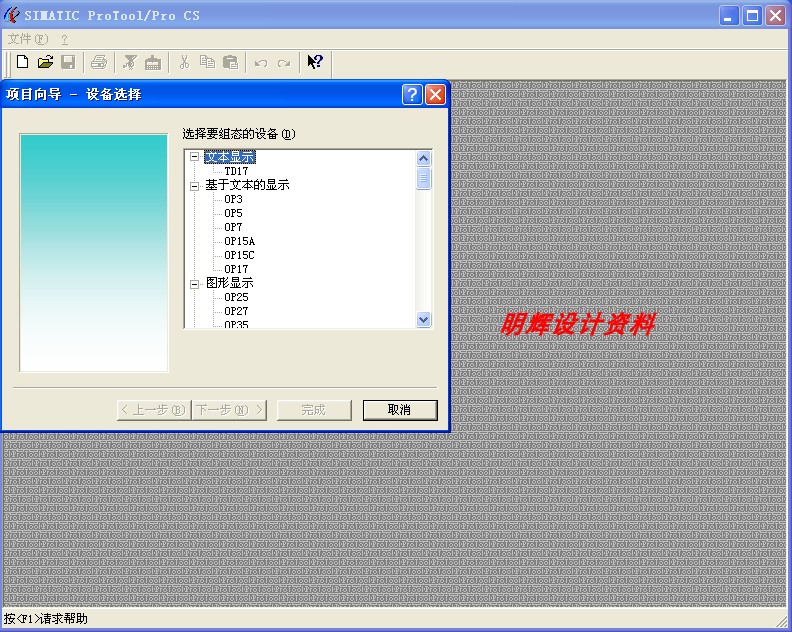This screenshot has width=792, height=632.
Task: Select the OP27 device
Action: pos(236,311)
